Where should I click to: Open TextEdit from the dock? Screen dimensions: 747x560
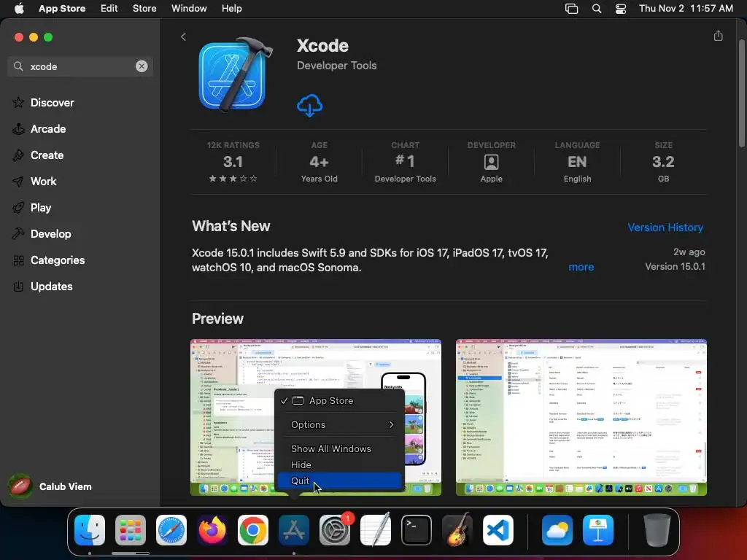click(376, 529)
